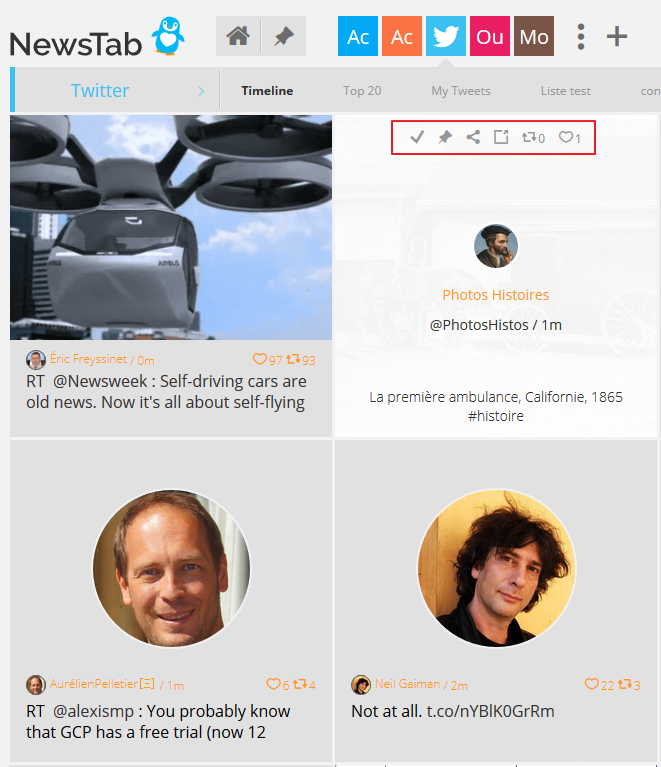Switch to the Top 20 tab
The height and width of the screenshot is (767, 661).
tap(362, 91)
